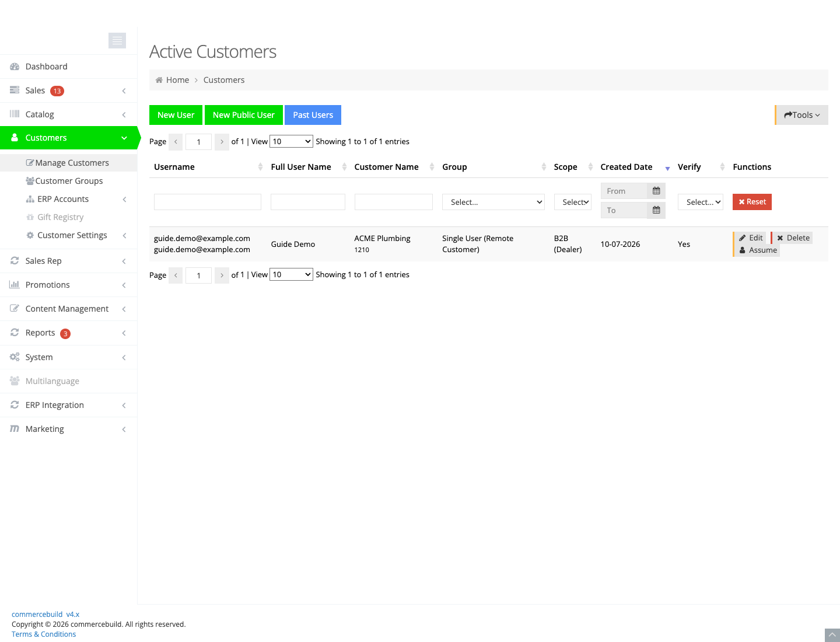Viewport: 840px width, 642px height.
Task: Expand Customer Settings submenu
Action: (69, 235)
